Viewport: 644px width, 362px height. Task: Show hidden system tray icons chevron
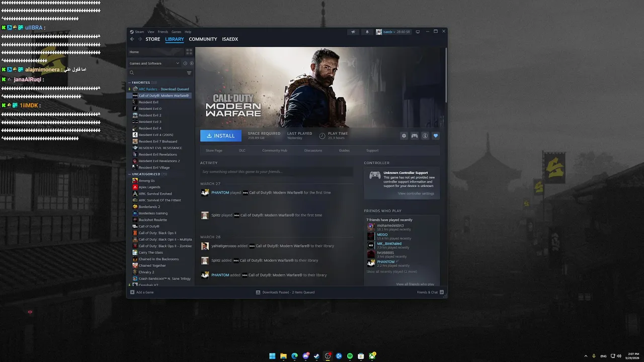[x=586, y=356]
